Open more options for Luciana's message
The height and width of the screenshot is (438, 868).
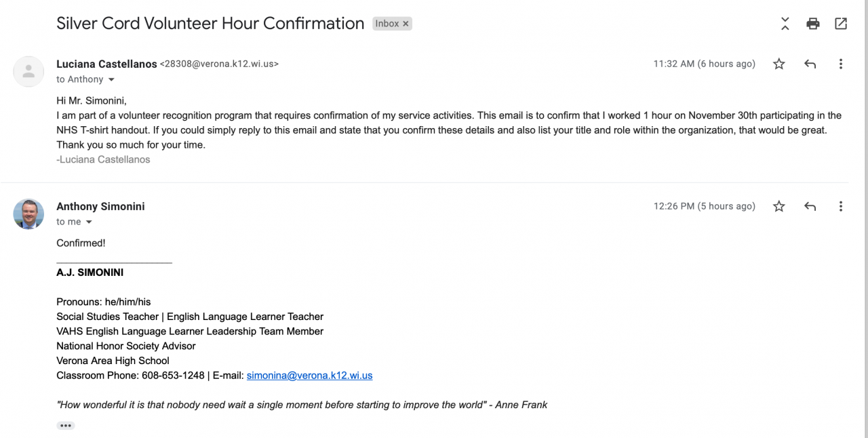point(841,64)
